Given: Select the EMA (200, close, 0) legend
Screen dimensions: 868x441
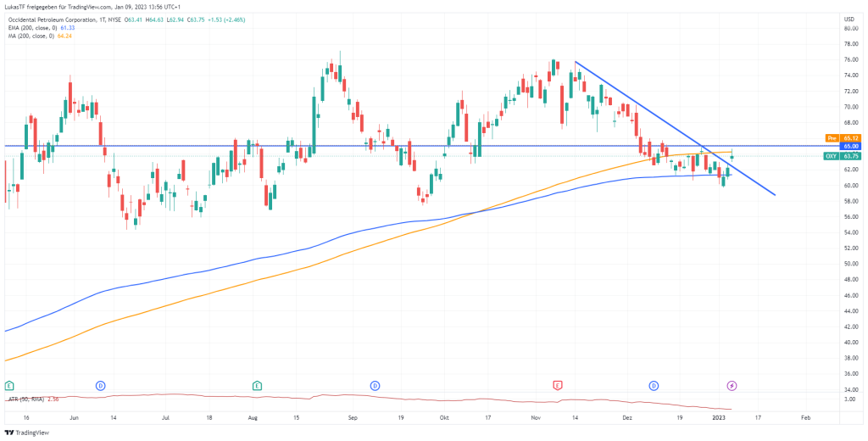Looking at the screenshot, I should click(41, 26).
